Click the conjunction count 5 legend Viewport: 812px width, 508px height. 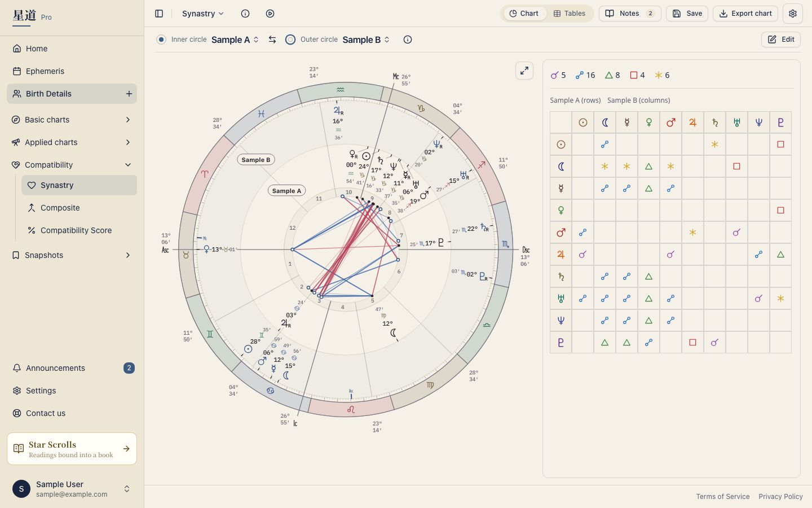coord(558,75)
